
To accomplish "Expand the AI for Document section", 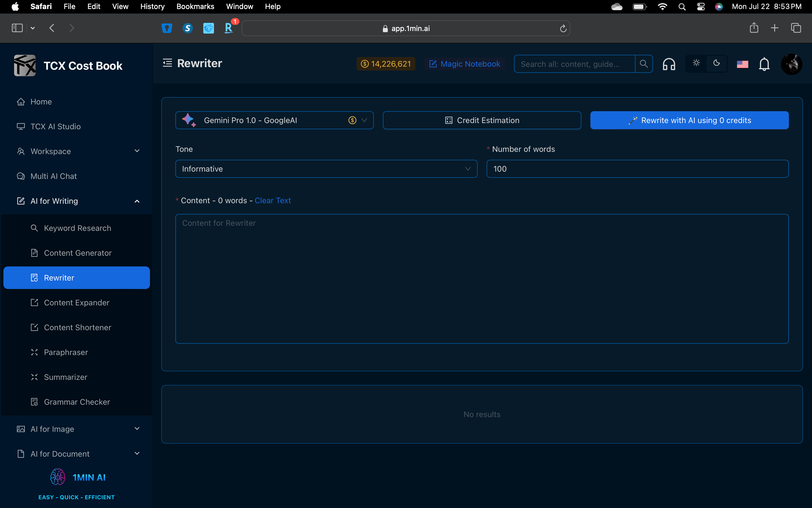I will [76, 454].
